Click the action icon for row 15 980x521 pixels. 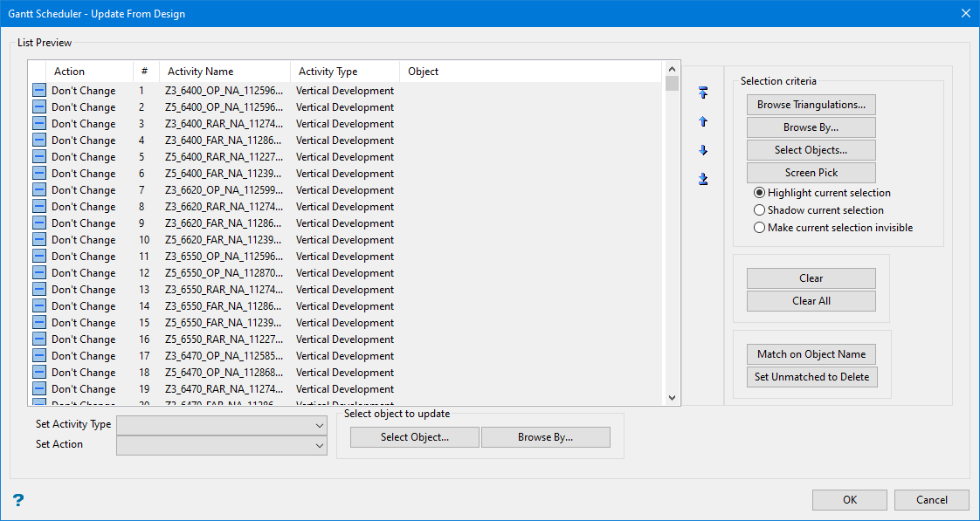(x=39, y=323)
